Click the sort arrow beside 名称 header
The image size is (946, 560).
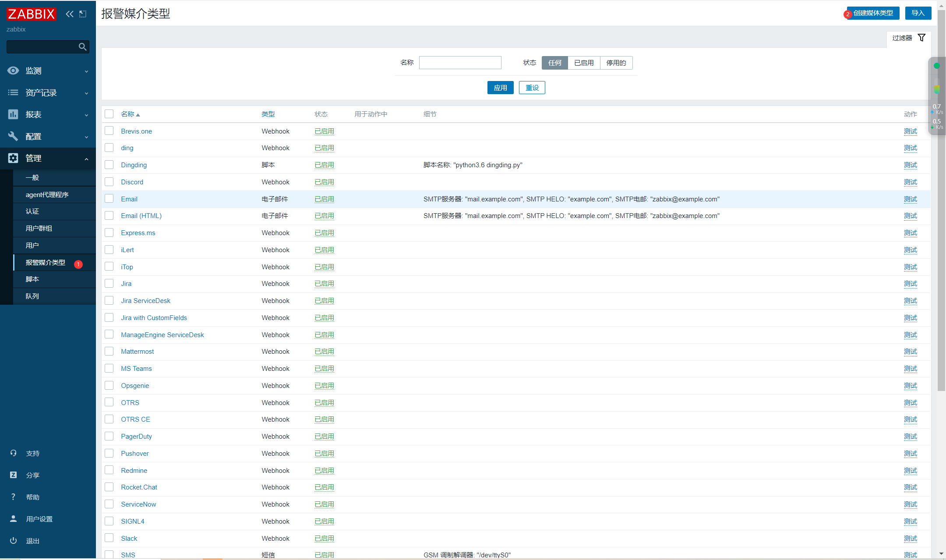(138, 115)
